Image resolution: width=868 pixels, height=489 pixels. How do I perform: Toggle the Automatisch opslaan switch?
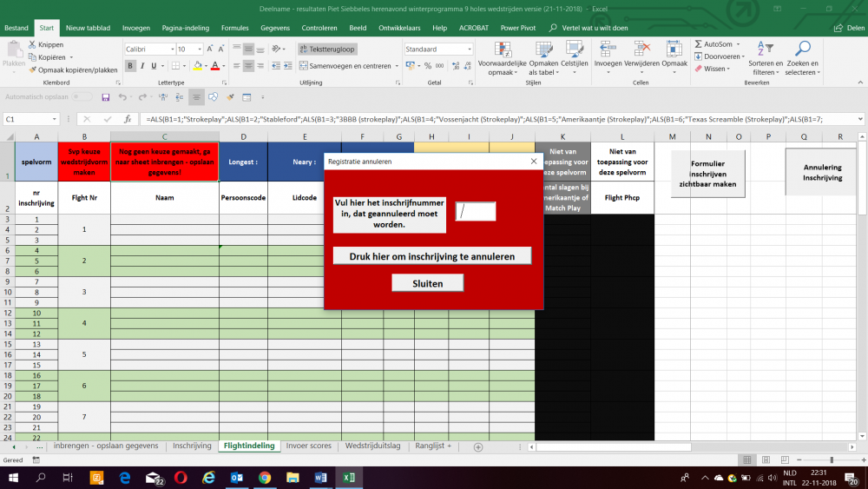point(82,97)
